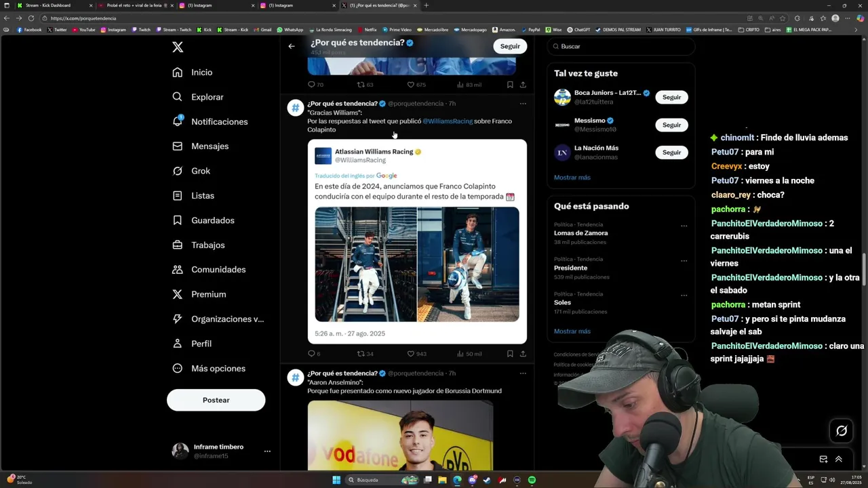This screenshot has height=488, width=868.
Task: Open the WhatsApp bookmark
Action: coord(290,30)
